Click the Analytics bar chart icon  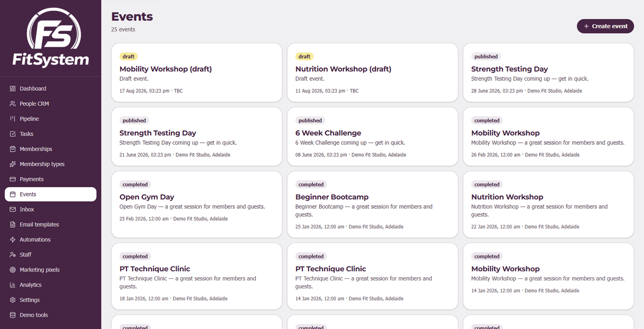coord(13,285)
